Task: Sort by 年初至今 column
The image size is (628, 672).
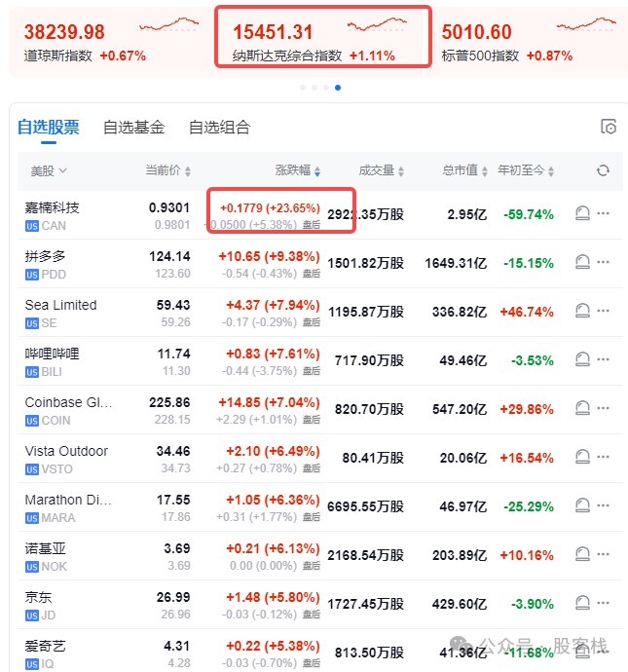Action: tap(526, 170)
